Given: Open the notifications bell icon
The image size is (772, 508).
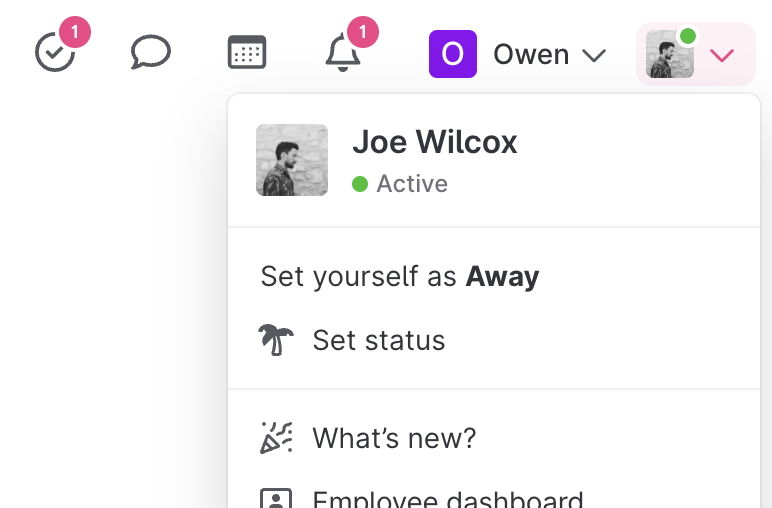Looking at the screenshot, I should point(343,52).
